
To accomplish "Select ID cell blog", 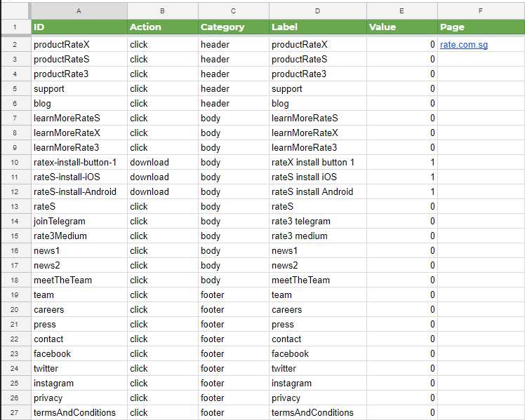I will (79, 103).
